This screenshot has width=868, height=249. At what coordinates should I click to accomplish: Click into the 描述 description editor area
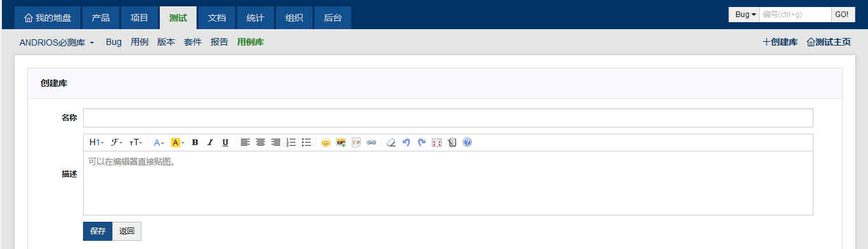(448, 182)
